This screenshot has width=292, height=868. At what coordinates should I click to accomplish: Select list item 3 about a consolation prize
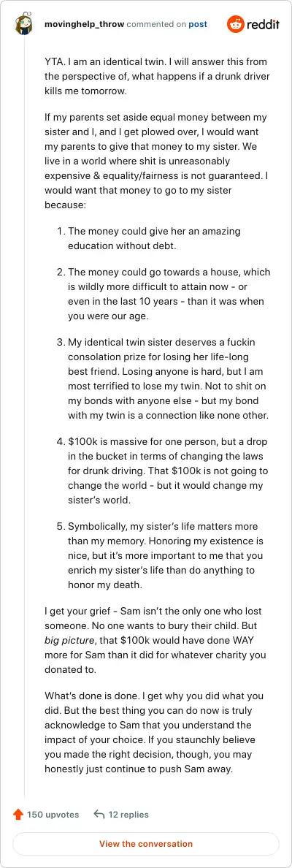[x=163, y=378]
